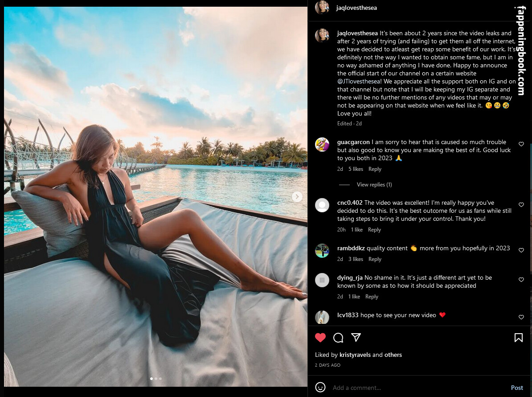The width and height of the screenshot is (532, 397).
Task: Like guacgarcon's comment heart
Action: click(x=521, y=144)
